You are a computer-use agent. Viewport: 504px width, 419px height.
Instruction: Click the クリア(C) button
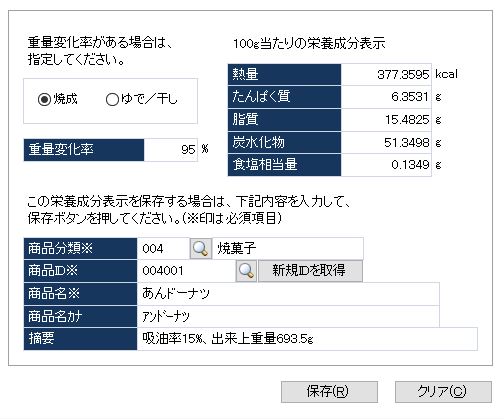[x=443, y=392]
